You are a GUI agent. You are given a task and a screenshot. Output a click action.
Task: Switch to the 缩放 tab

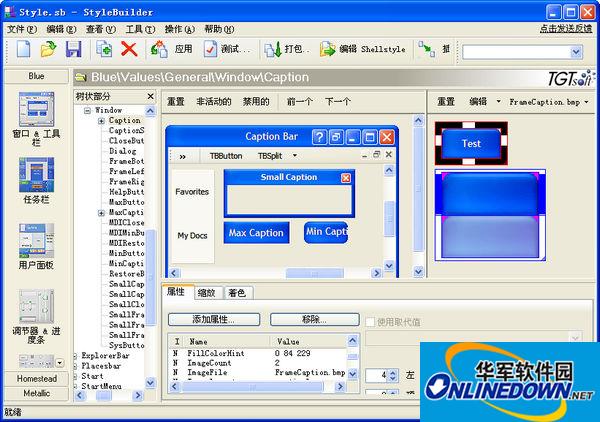tap(207, 293)
